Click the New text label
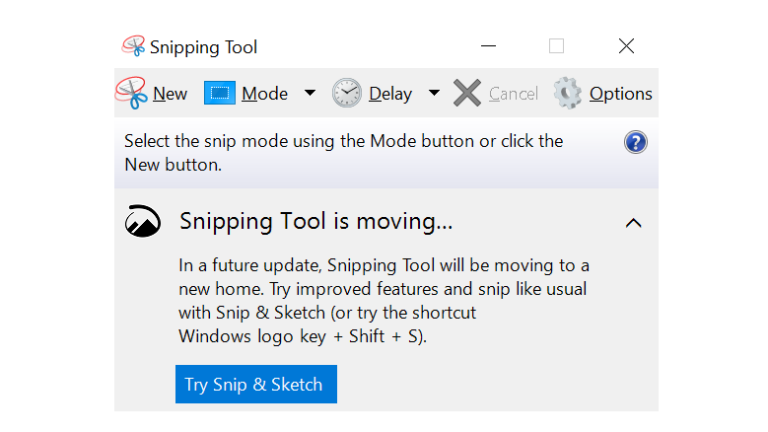The height and width of the screenshot is (432, 768). pos(170,94)
